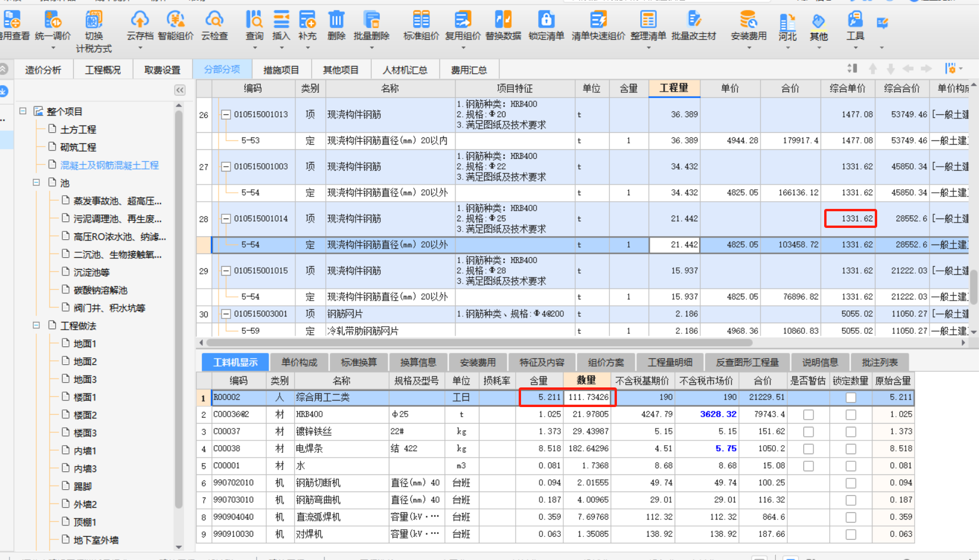
Task: Collapse row 010515001013 in the table
Action: tap(226, 115)
